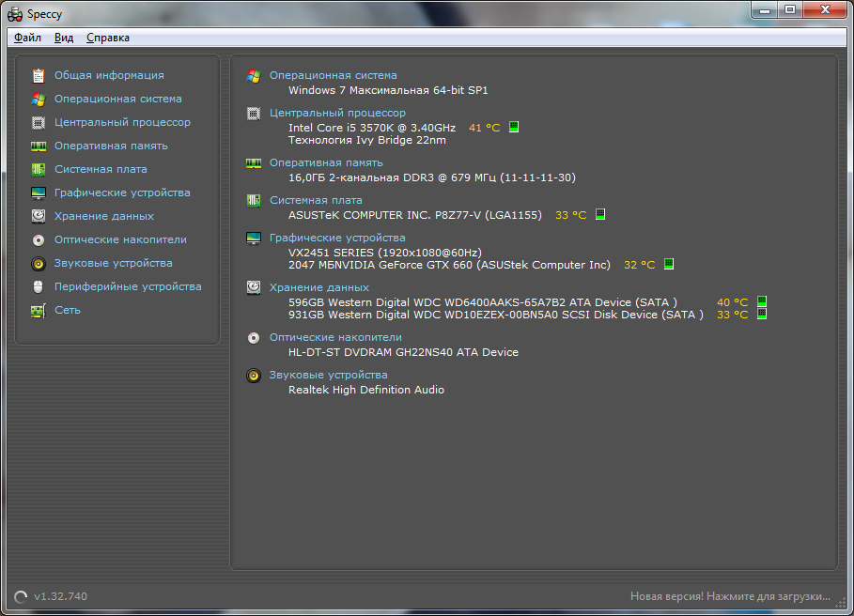Go to sidebar Центральный процессор section
The width and height of the screenshot is (854, 616).
[x=122, y=122]
